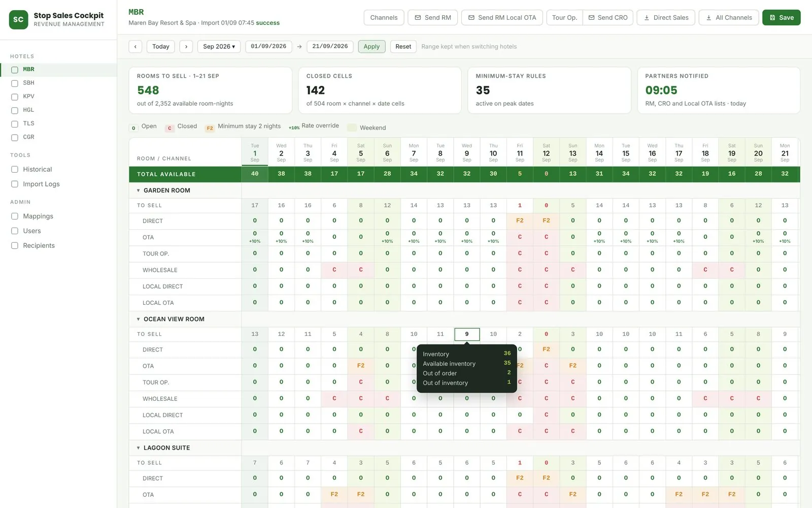Screen dimensions: 812x508
Task: Click the SC app logo
Action: tap(18, 20)
